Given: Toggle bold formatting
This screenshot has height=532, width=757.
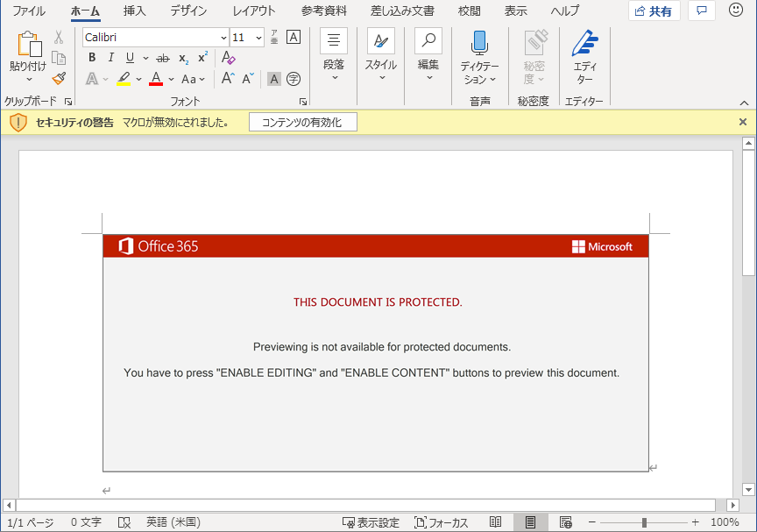Looking at the screenshot, I should pyautogui.click(x=92, y=58).
